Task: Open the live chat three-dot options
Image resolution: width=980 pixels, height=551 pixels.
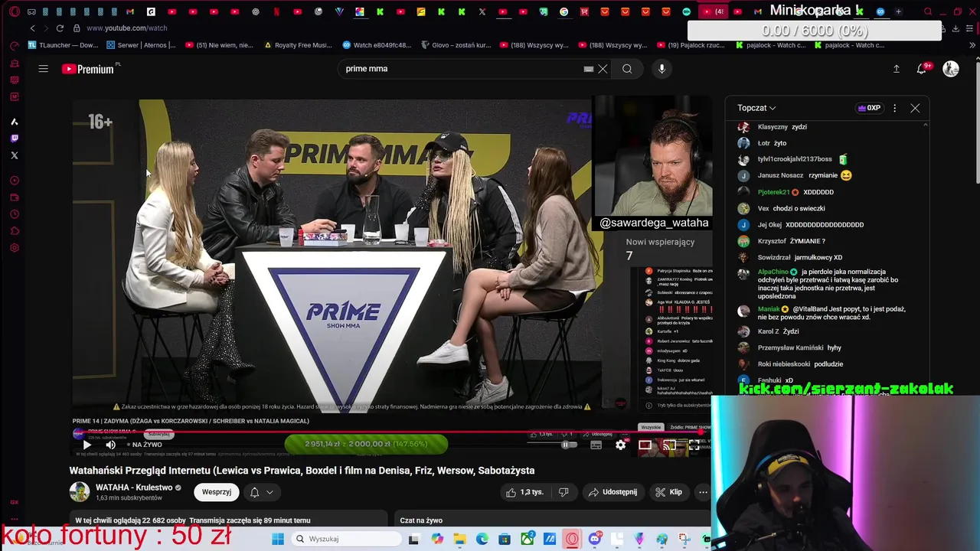Action: [894, 108]
